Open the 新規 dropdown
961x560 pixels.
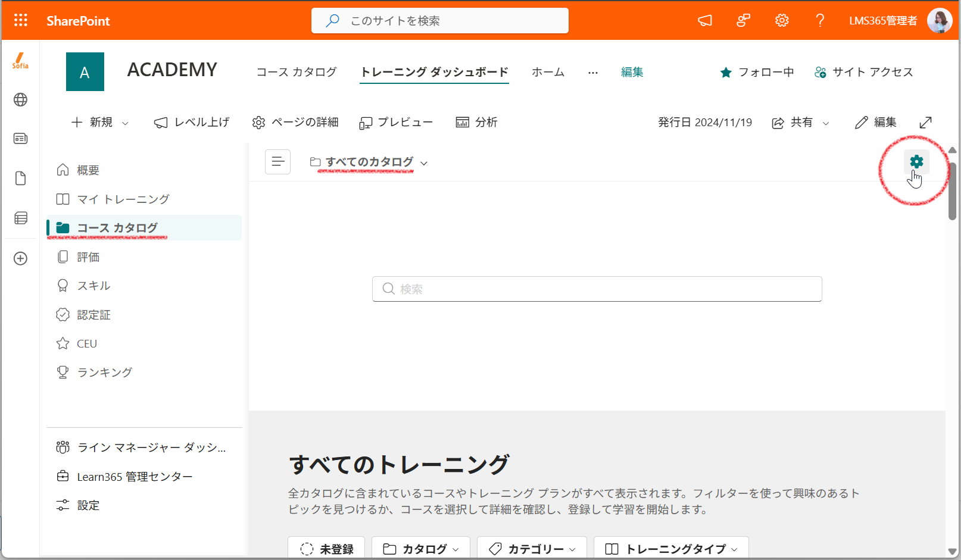tap(100, 123)
